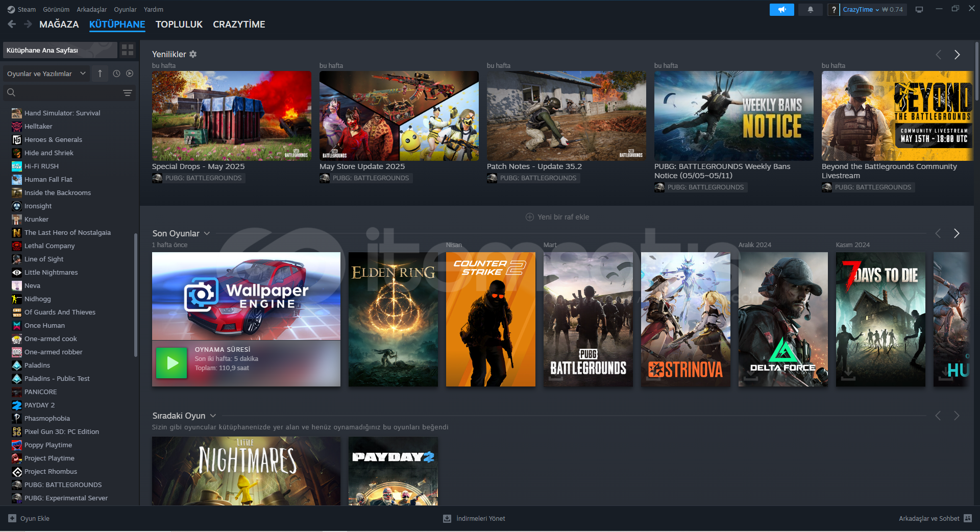The image size is (980, 532).
Task: Click the game list vertical scrollbar
Action: pyautogui.click(x=135, y=295)
